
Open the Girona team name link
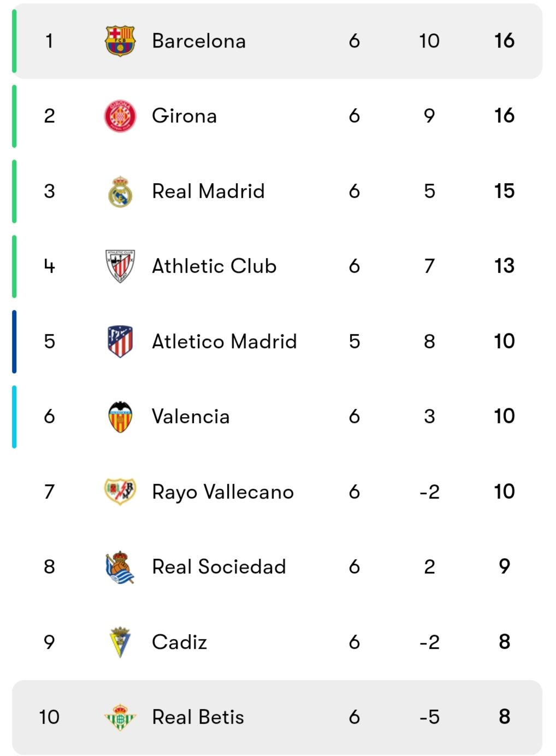tap(185, 116)
